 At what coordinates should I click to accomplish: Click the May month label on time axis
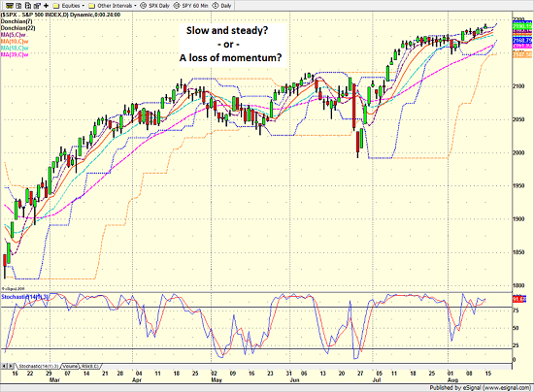pyautogui.click(x=217, y=379)
